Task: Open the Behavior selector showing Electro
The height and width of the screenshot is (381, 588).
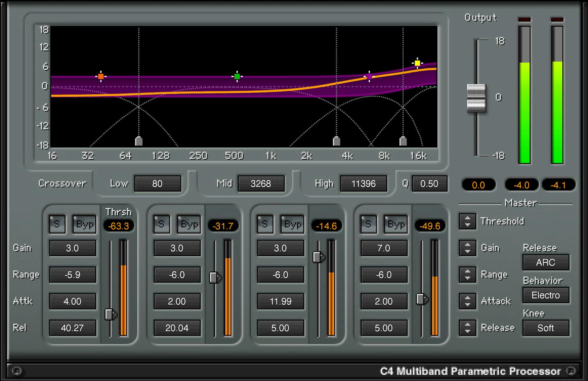Action: (546, 295)
